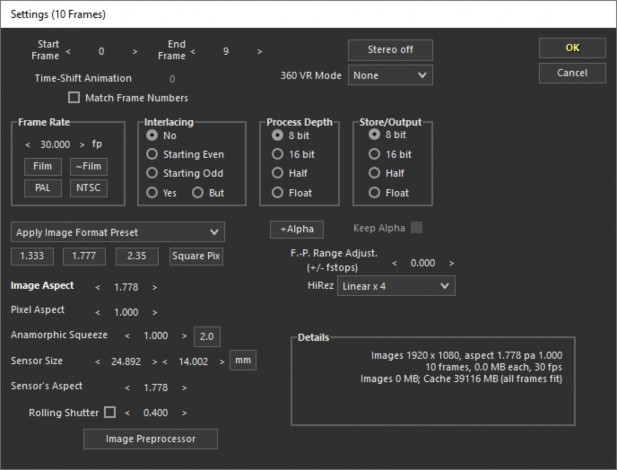Viewport: 617px width, 470px height.
Task: Select the Interlacing But radio button
Action: point(198,192)
